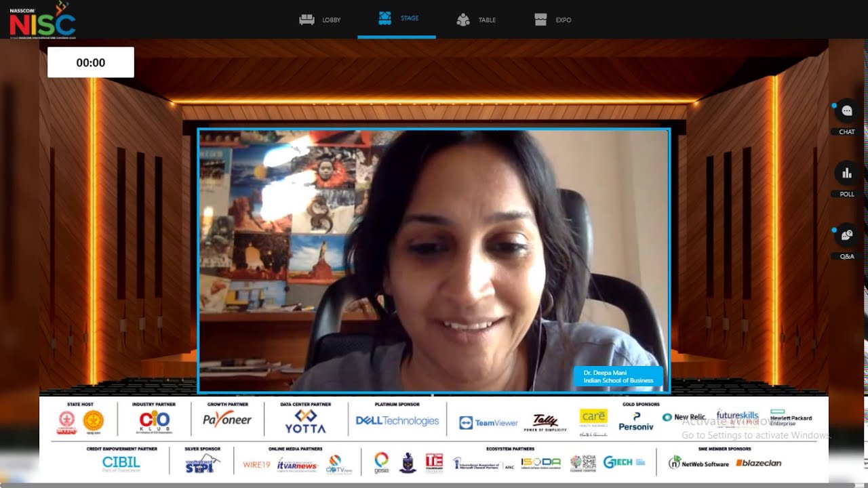This screenshot has height=488, width=868.
Task: Click the Ecosystem Partners heading text
Action: (x=510, y=449)
